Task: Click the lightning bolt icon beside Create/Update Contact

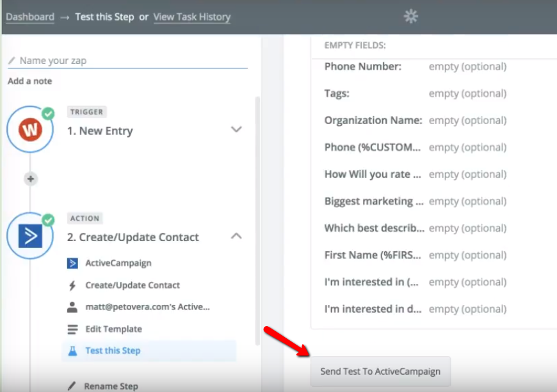Action: [x=72, y=285]
